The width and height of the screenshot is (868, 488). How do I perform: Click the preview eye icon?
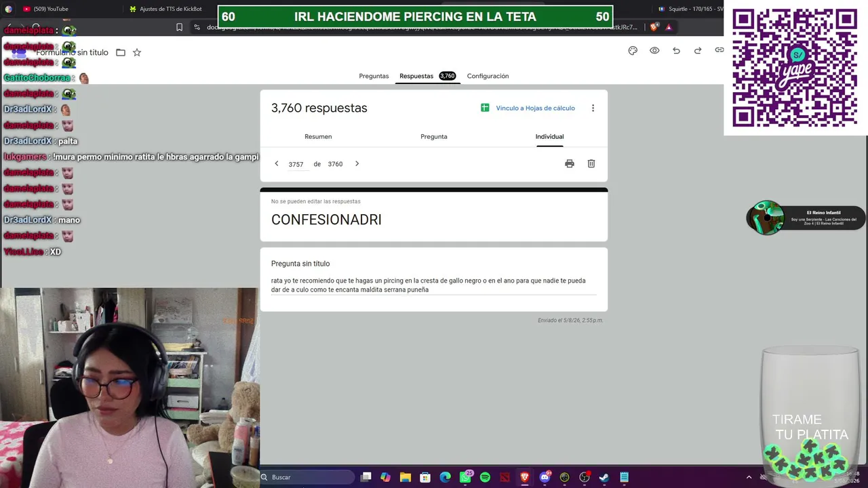654,51
